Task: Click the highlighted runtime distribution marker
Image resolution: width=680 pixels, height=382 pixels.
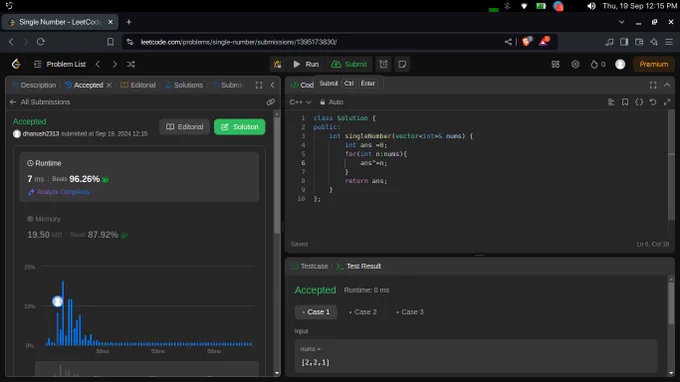Action: pos(57,301)
